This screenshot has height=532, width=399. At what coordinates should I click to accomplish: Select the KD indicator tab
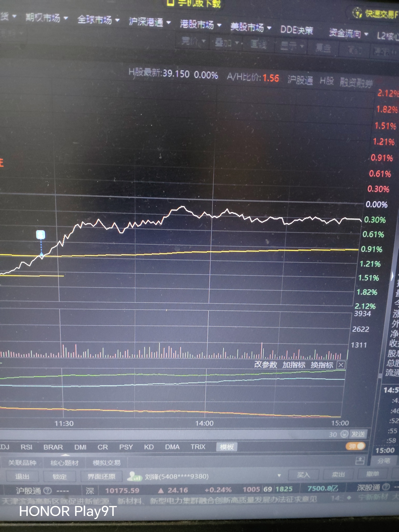[149, 447]
